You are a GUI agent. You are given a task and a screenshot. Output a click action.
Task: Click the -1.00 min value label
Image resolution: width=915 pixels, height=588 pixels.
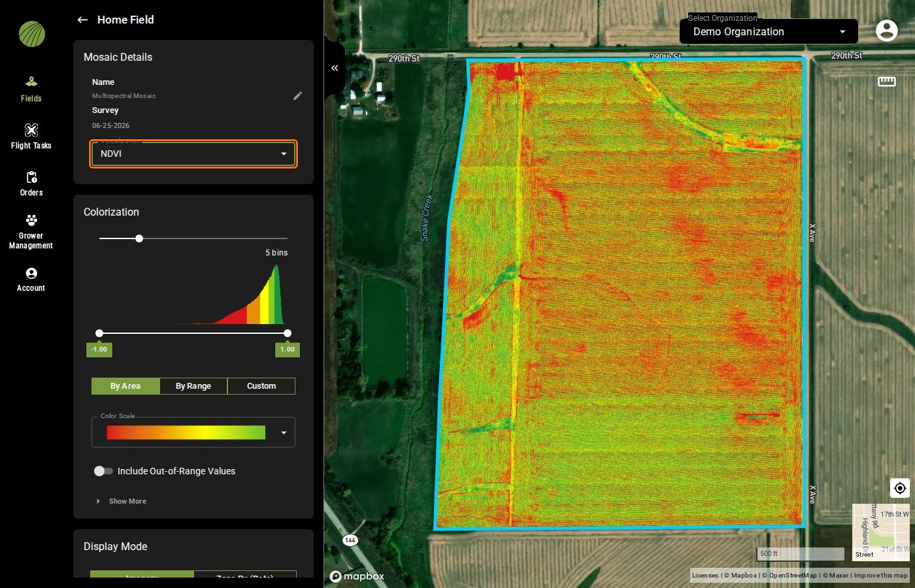pos(99,350)
